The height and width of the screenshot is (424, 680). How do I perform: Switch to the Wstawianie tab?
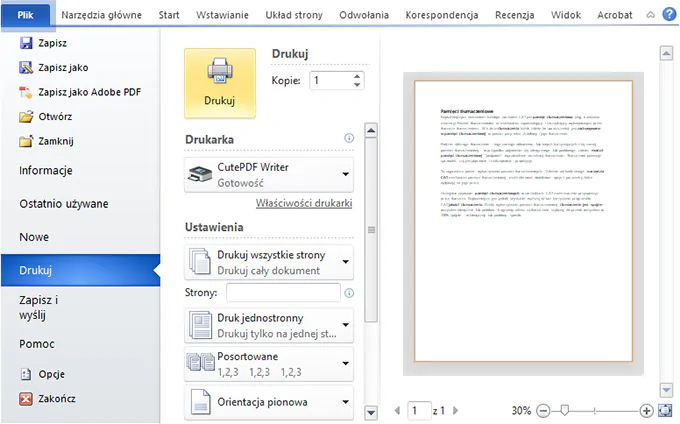click(x=222, y=15)
